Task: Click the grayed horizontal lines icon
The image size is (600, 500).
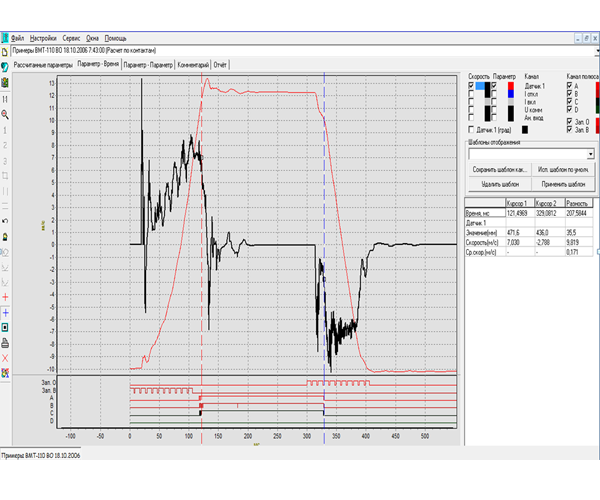Action: click(5, 206)
